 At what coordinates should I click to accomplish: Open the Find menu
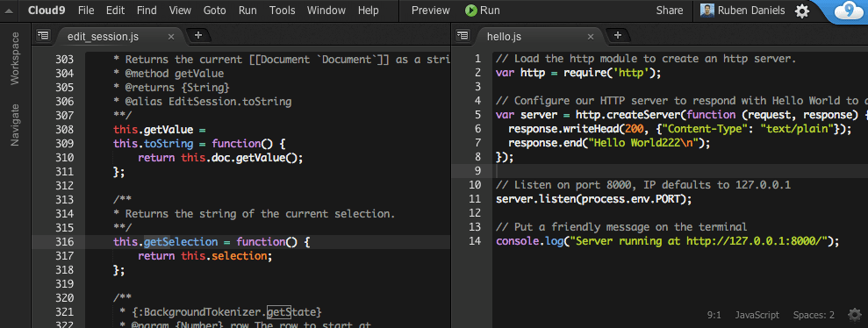coord(147,11)
